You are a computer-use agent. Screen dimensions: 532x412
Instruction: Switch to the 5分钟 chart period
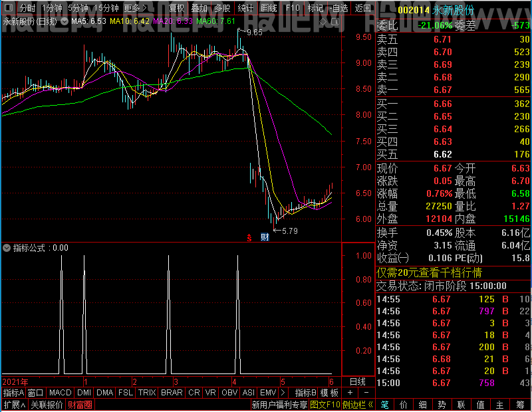(x=78, y=8)
